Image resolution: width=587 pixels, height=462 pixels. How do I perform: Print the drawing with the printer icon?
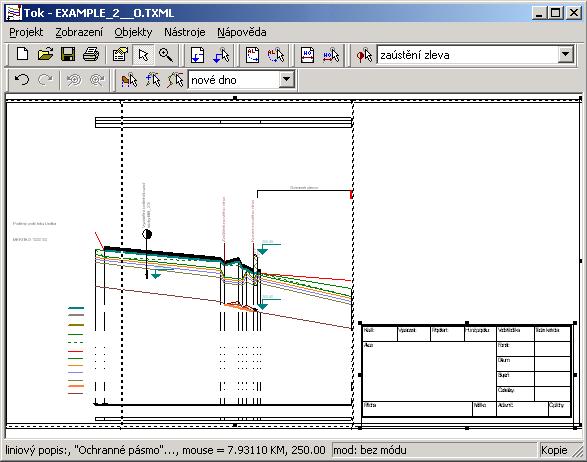click(x=91, y=55)
